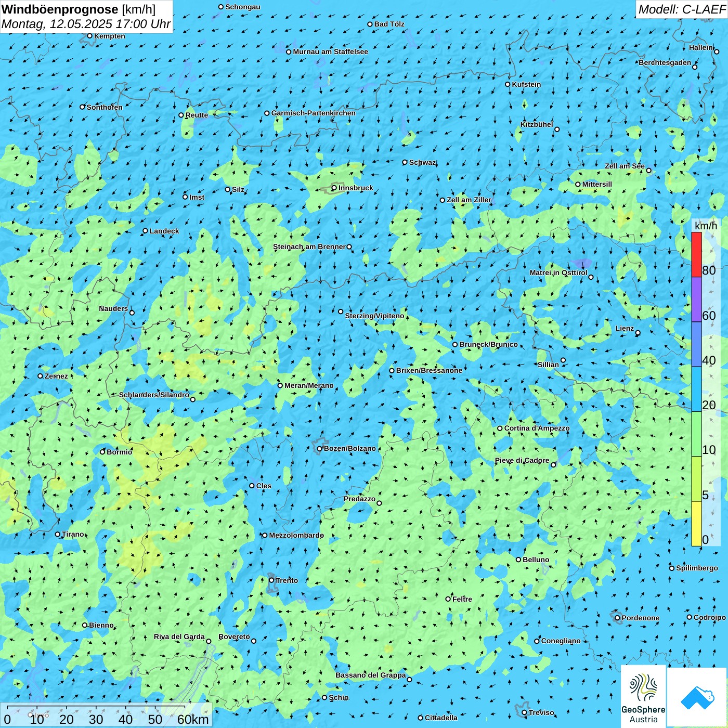The width and height of the screenshot is (728, 728).
Task: Click the Kitzbühel label
Action: pos(537,124)
